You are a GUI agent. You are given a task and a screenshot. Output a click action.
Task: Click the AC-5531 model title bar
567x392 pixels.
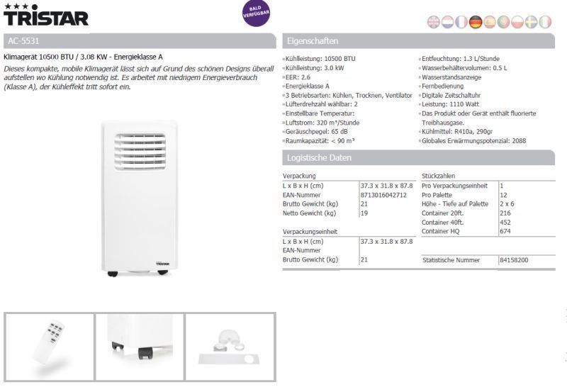tap(139, 40)
